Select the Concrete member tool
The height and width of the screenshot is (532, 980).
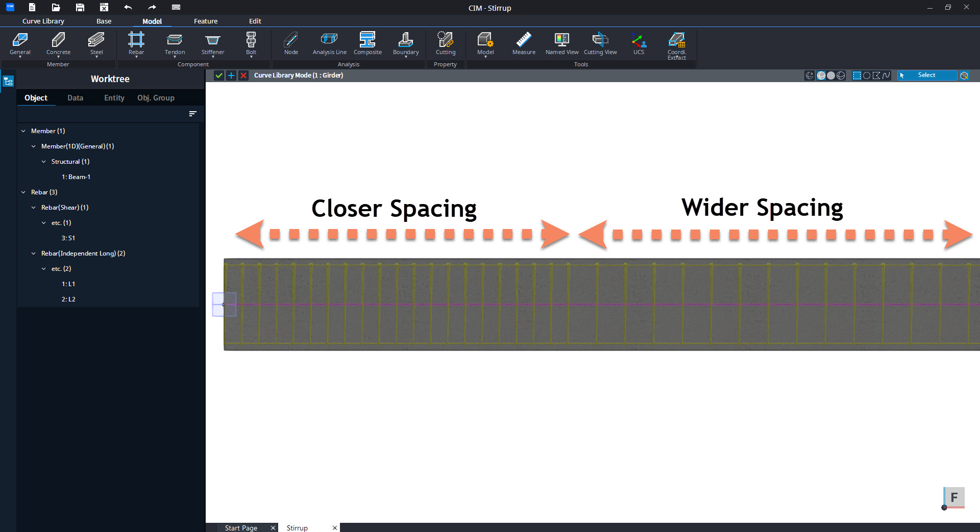pyautogui.click(x=58, y=44)
